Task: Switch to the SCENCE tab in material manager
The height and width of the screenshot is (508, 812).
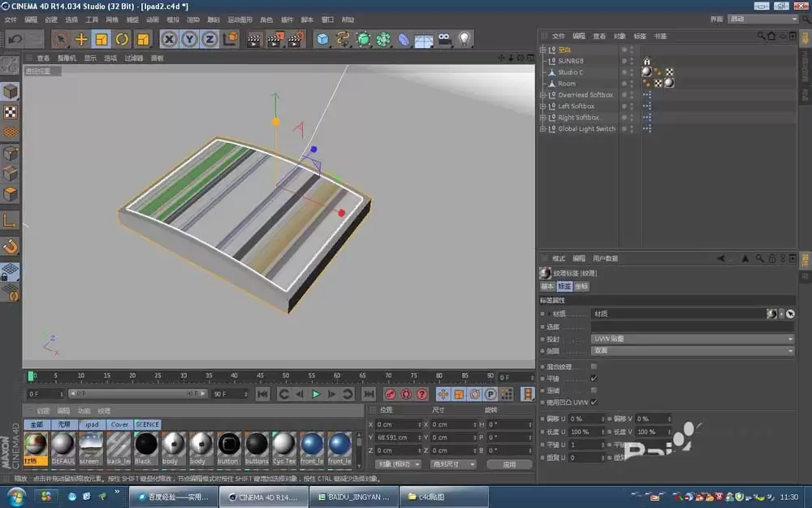Action: click(x=147, y=424)
